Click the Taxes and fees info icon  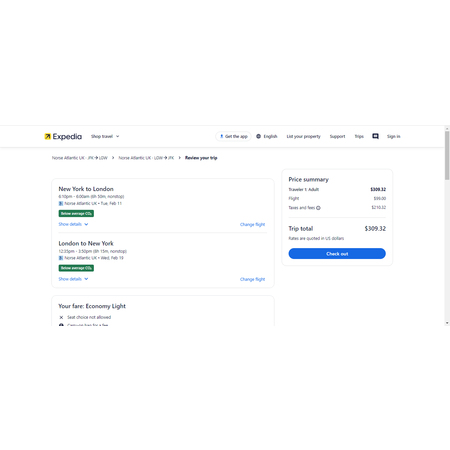click(318, 208)
